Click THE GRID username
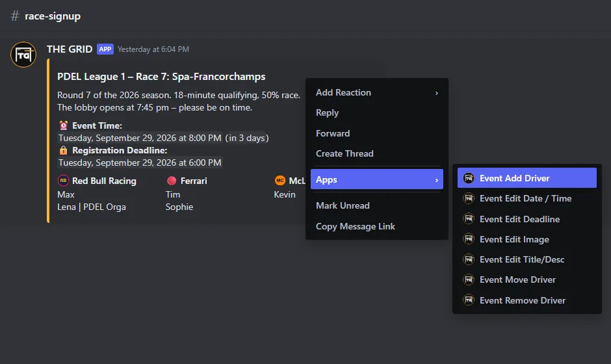611x364 pixels. click(x=70, y=49)
